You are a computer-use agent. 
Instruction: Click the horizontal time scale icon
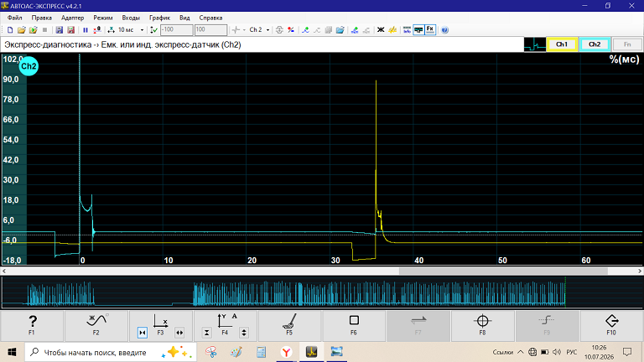pos(112,30)
